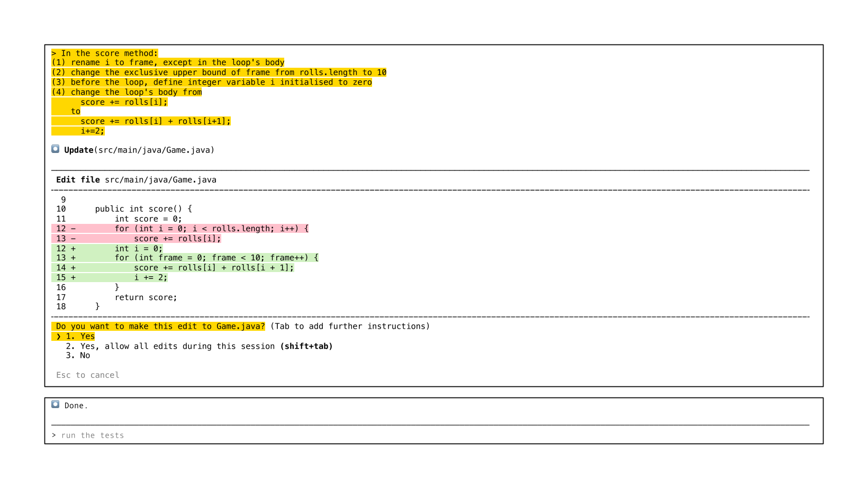Click '(Tab to add further instructions)' hint
The height and width of the screenshot is (488, 868).
(350, 327)
